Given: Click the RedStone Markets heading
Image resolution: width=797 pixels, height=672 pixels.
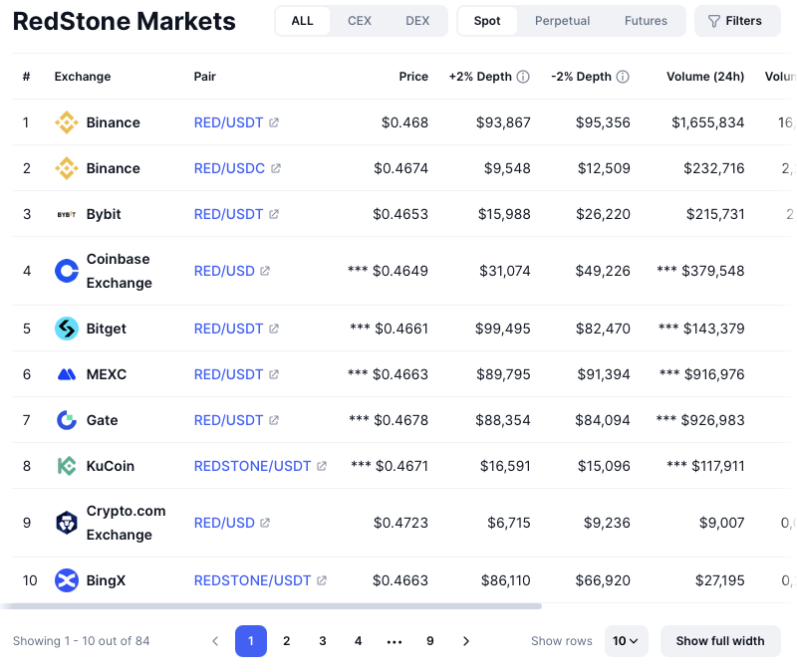Looking at the screenshot, I should coord(124,21).
